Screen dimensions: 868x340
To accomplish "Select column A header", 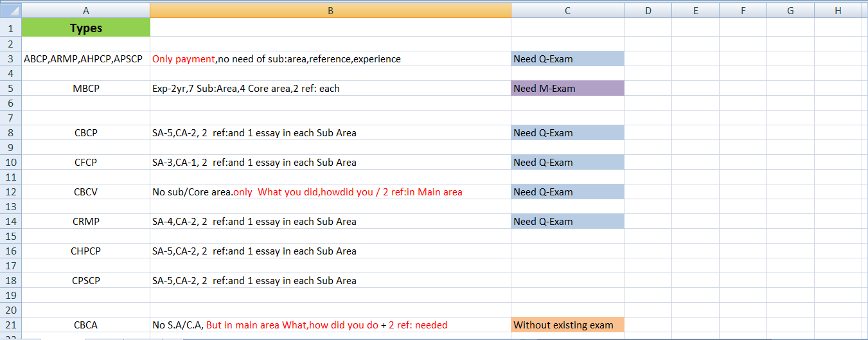I will (x=85, y=10).
